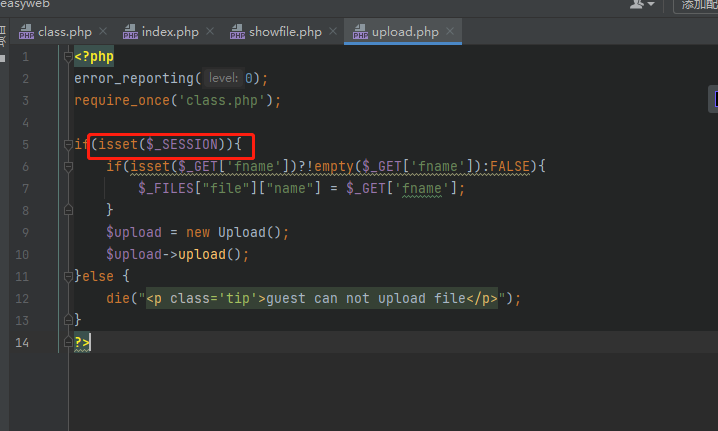Click the fold end marker on line 8
The image size is (718, 431).
pos(68,210)
